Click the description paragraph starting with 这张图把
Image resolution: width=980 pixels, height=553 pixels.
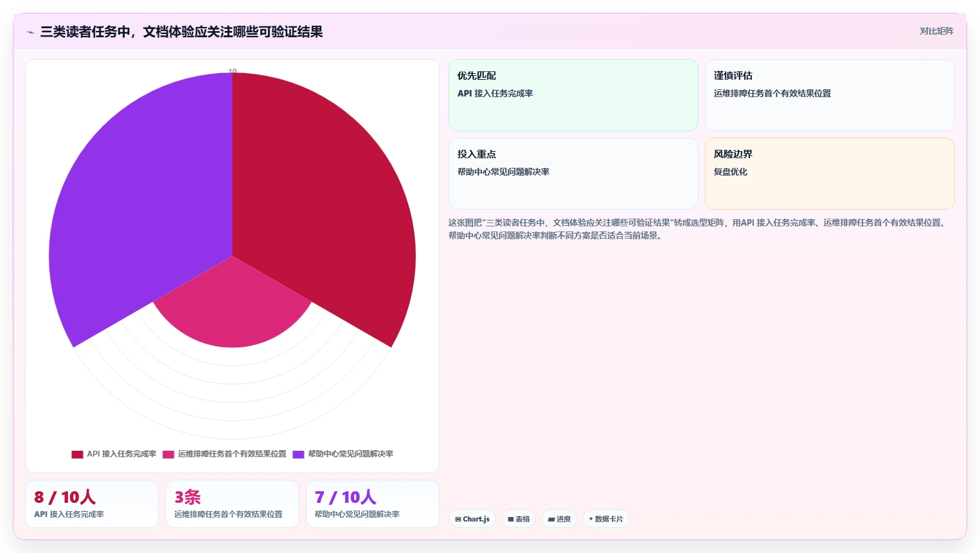[699, 229]
